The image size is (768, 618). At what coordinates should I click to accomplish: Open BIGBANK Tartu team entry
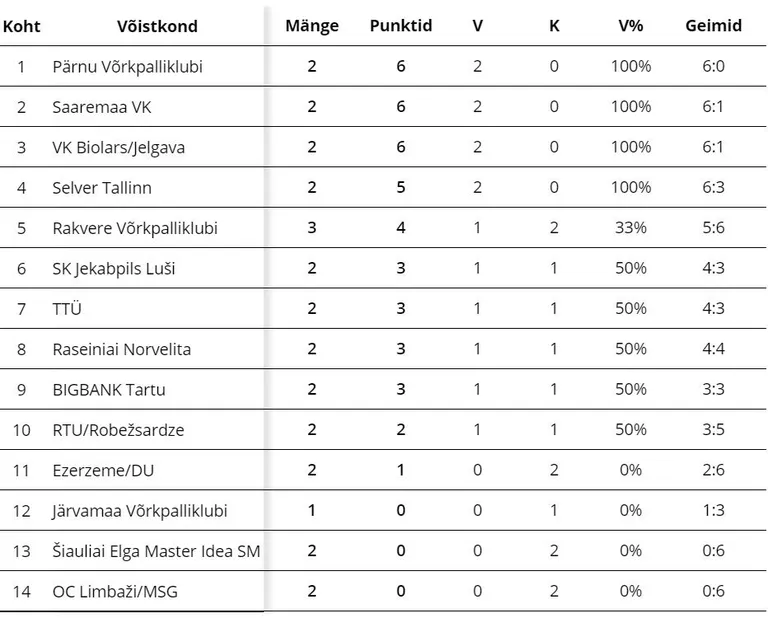point(109,389)
